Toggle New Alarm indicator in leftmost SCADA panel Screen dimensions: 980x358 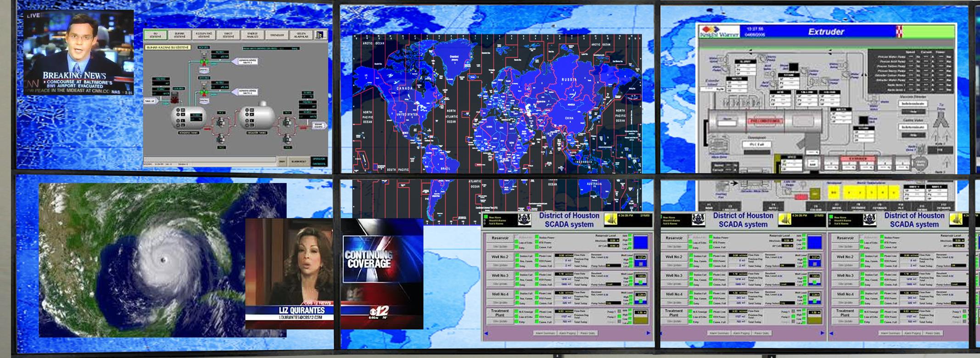pos(486,217)
